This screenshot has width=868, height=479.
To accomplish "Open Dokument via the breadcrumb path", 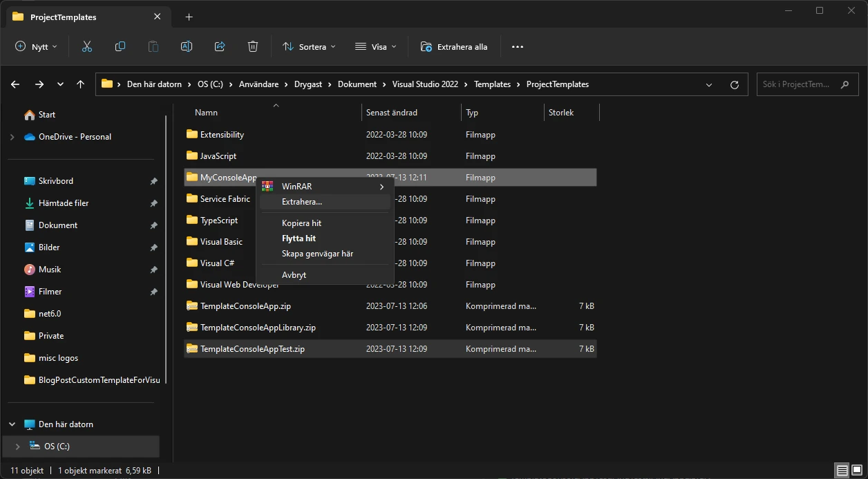I will point(358,84).
